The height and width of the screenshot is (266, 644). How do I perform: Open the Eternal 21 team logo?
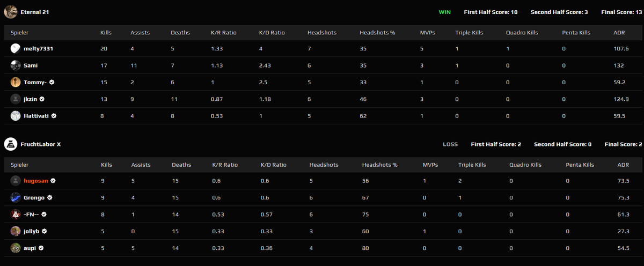coord(11,11)
